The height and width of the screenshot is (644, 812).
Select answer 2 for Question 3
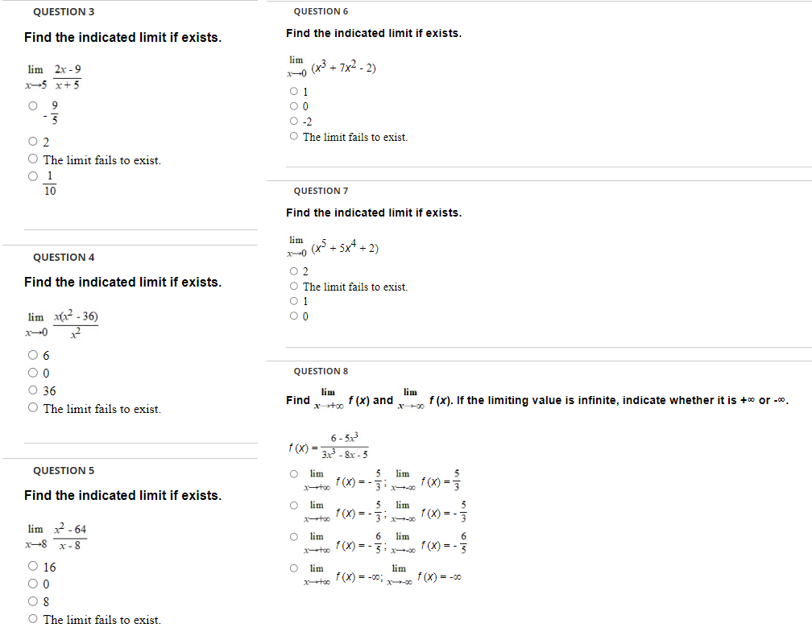32,142
